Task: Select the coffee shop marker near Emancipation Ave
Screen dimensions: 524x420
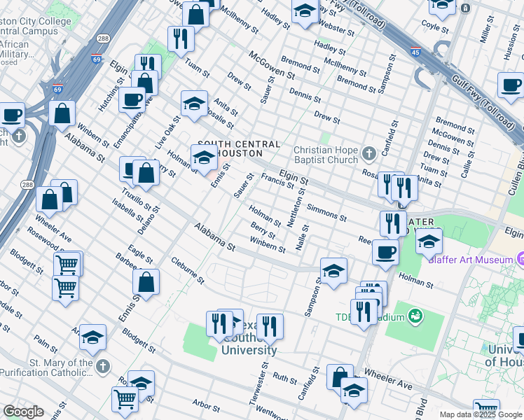Action: (131, 99)
